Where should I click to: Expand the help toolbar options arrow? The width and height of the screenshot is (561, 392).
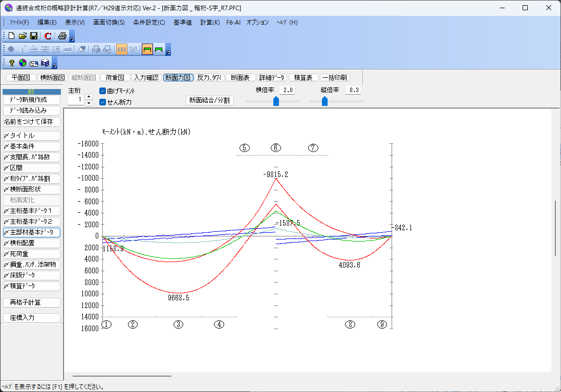(x=55, y=63)
